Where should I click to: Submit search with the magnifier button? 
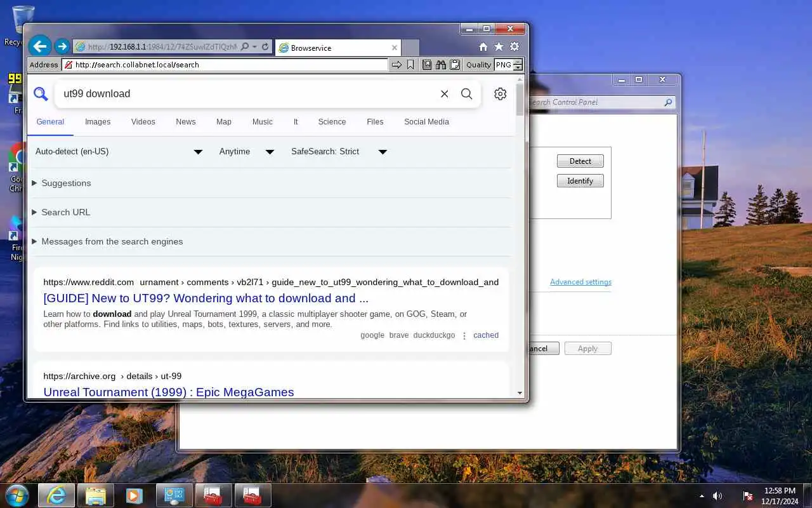click(x=467, y=94)
